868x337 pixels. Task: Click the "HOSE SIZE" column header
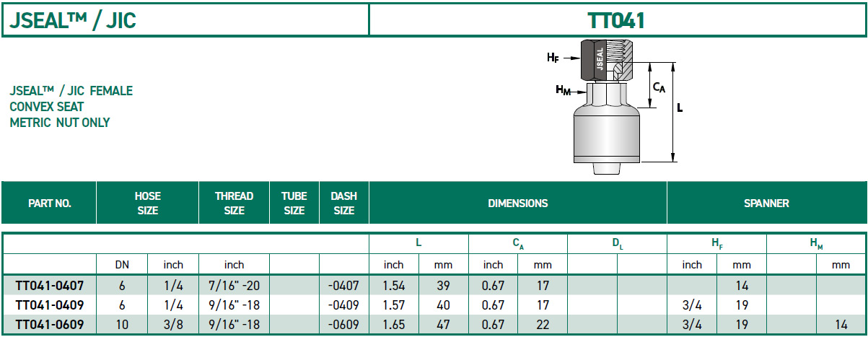click(148, 203)
